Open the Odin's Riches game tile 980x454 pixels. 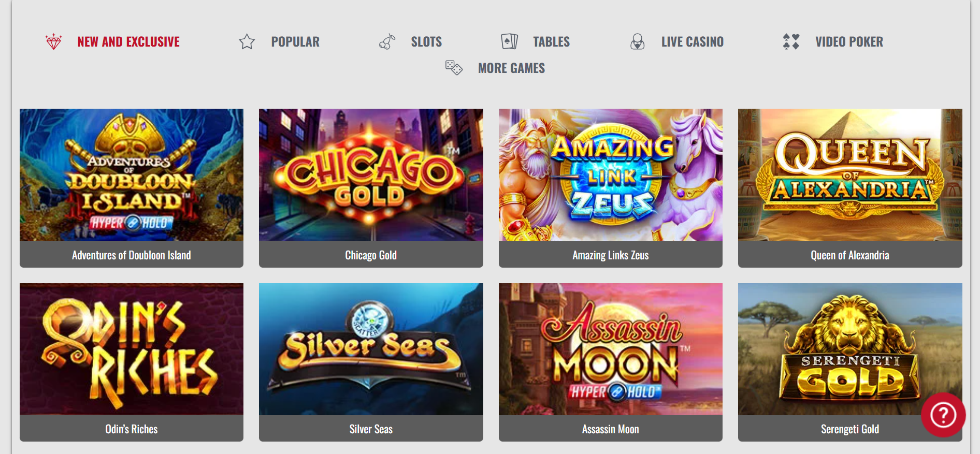[x=132, y=362]
